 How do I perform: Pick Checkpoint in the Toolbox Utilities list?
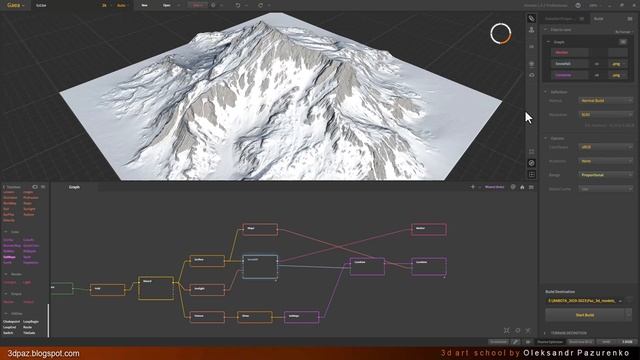(11, 322)
